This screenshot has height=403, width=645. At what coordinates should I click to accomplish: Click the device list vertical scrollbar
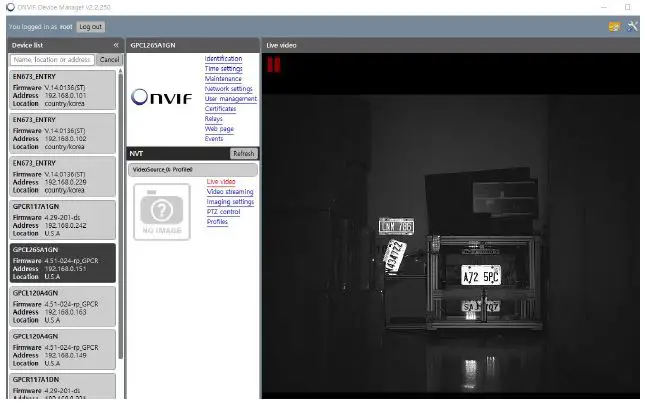click(121, 214)
